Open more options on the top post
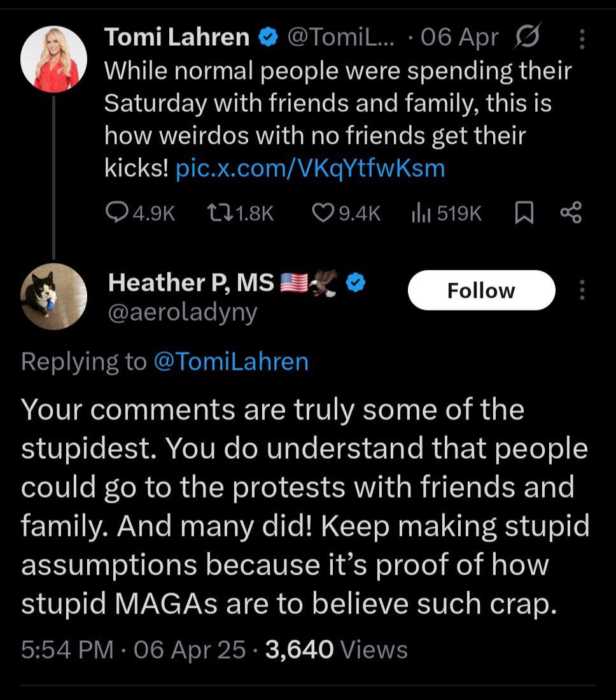Screen dimensions: 616x700 (x=582, y=39)
